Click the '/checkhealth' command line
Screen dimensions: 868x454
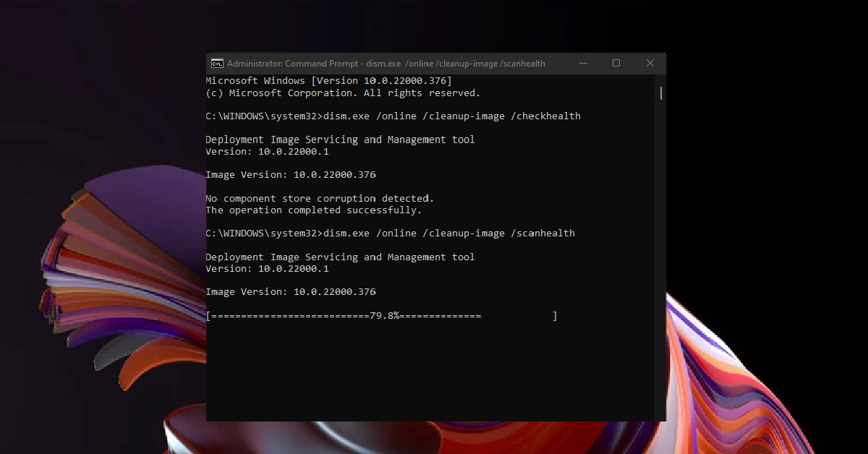pos(393,116)
